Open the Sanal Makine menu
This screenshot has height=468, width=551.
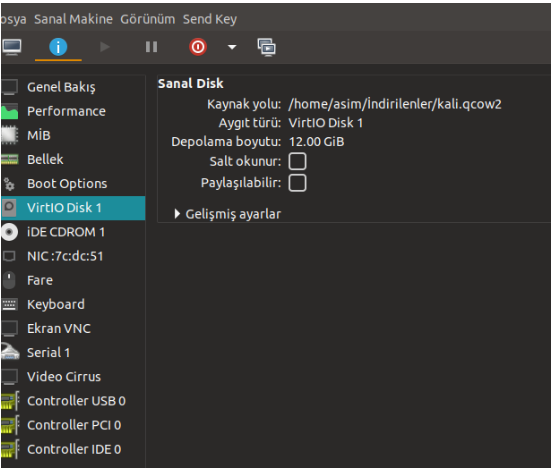(x=73, y=19)
